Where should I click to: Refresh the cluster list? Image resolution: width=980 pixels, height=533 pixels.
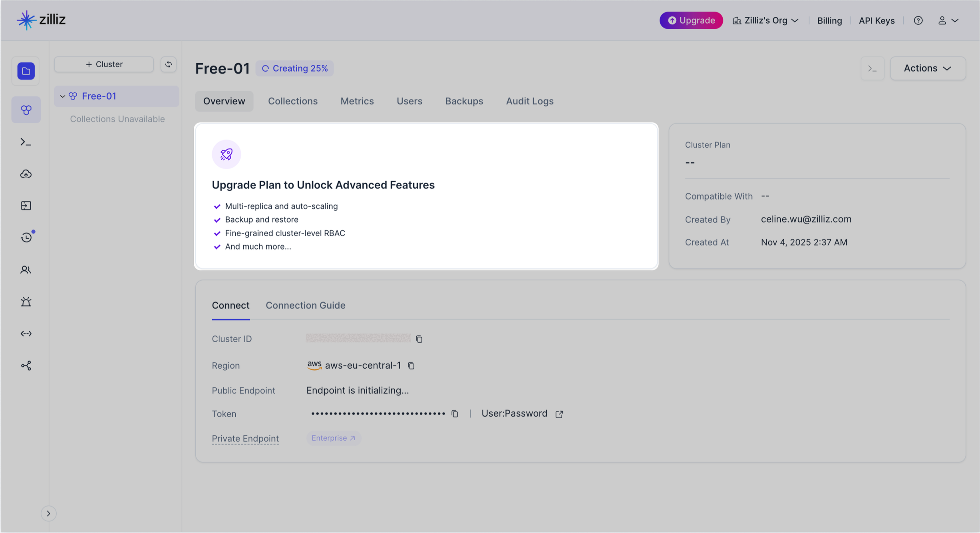click(169, 64)
